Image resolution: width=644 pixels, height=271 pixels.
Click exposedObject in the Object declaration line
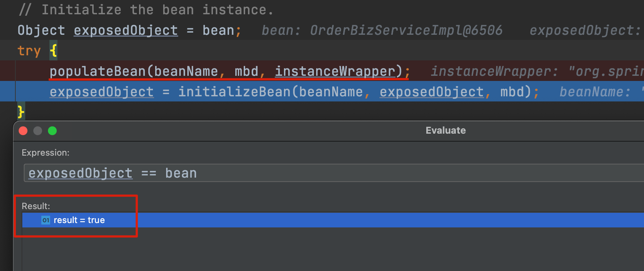126,30
